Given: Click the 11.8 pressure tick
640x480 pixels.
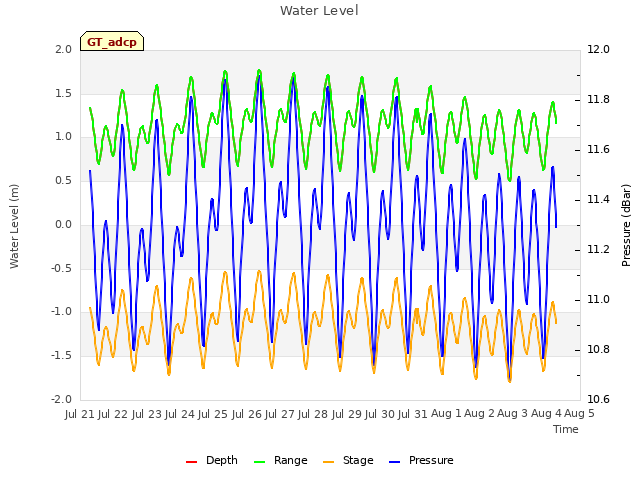Looking at the screenshot, I should (598, 100).
